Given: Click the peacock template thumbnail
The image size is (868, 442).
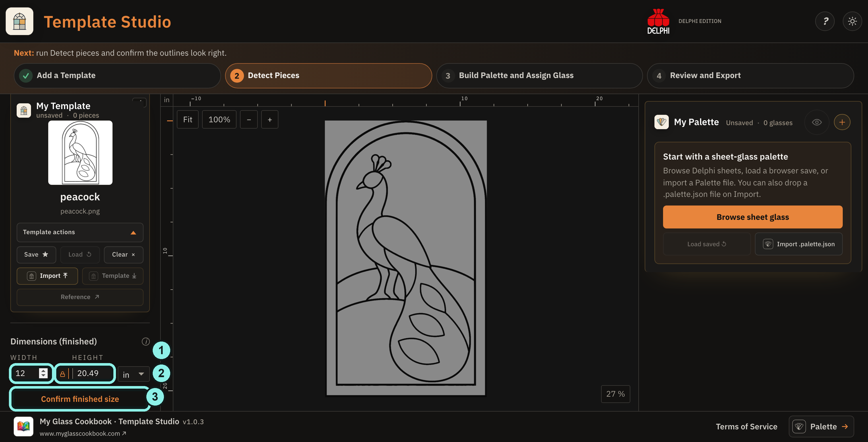Looking at the screenshot, I should coord(80,153).
